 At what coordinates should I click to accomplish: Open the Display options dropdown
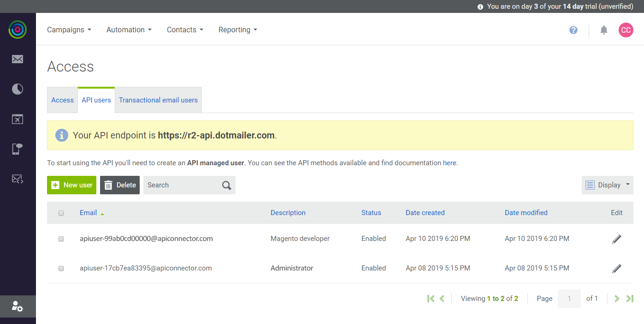[x=608, y=185]
